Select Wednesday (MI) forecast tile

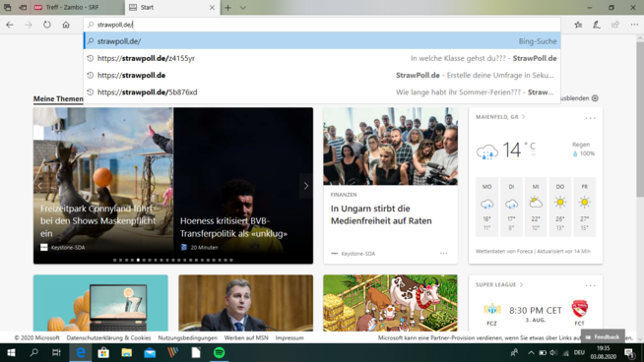click(x=536, y=208)
